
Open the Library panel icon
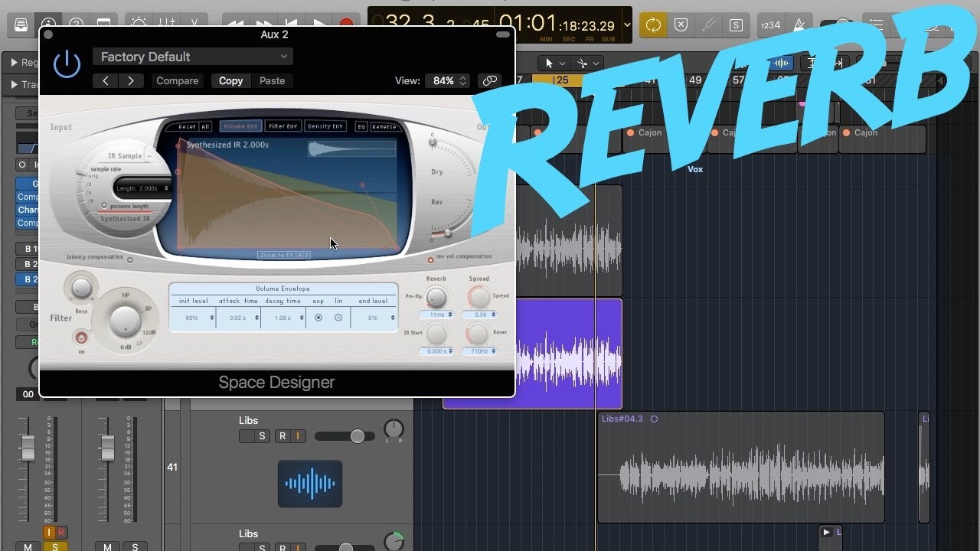point(21,25)
